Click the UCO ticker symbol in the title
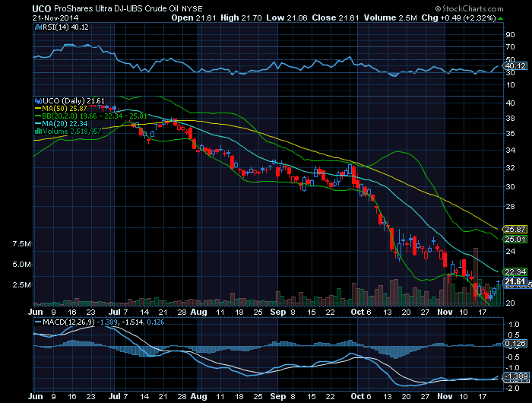 coord(42,9)
